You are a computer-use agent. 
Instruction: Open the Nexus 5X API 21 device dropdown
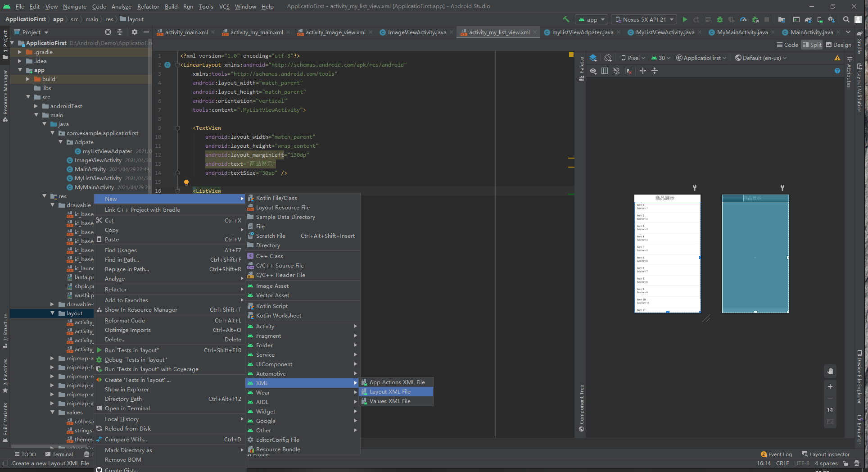point(644,19)
